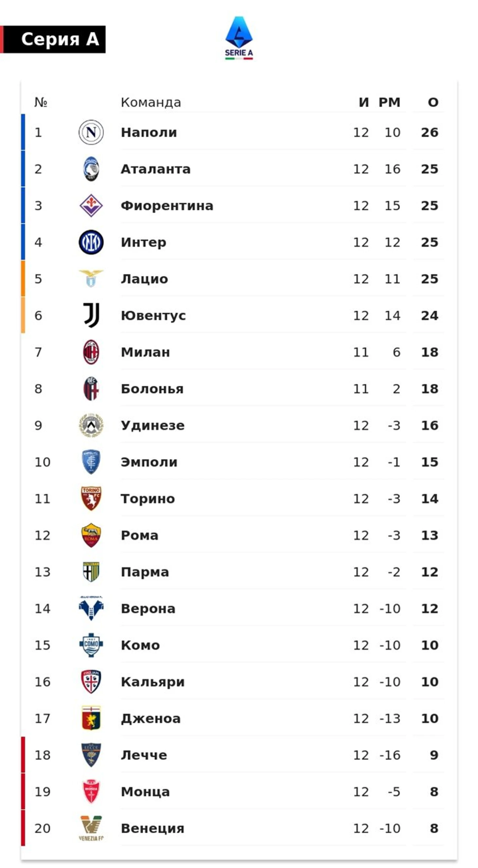Click the Roma club crest
478x868 pixels.
(91, 535)
